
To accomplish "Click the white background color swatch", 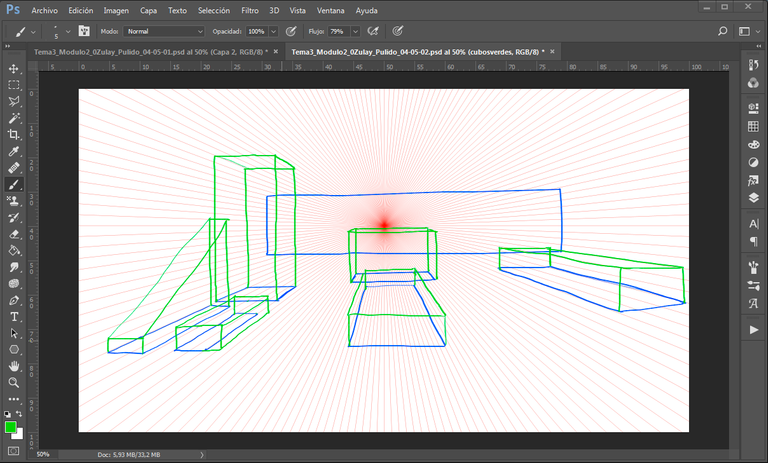I will click(20, 436).
